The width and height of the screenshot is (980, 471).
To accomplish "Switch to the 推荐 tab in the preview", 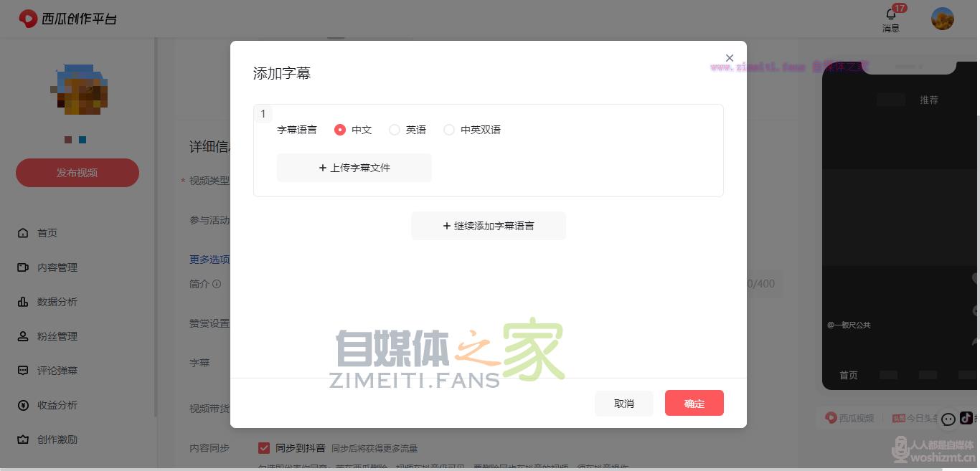I will click(x=929, y=100).
